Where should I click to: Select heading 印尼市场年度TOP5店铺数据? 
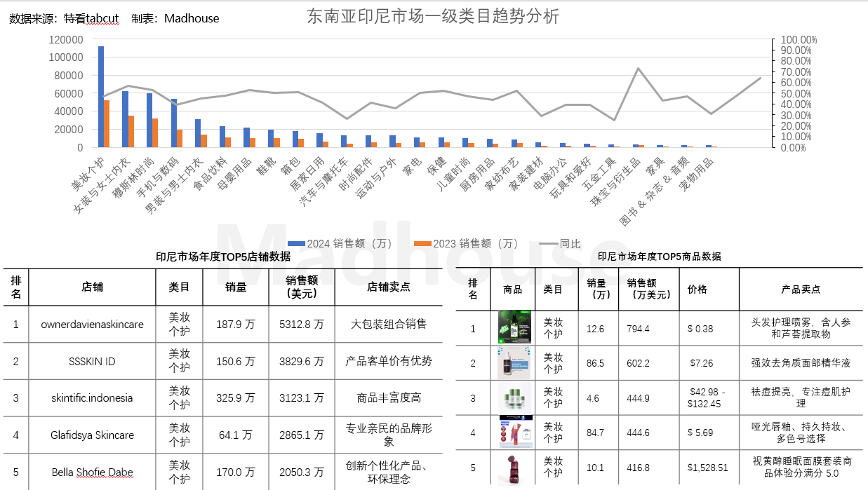[223, 257]
